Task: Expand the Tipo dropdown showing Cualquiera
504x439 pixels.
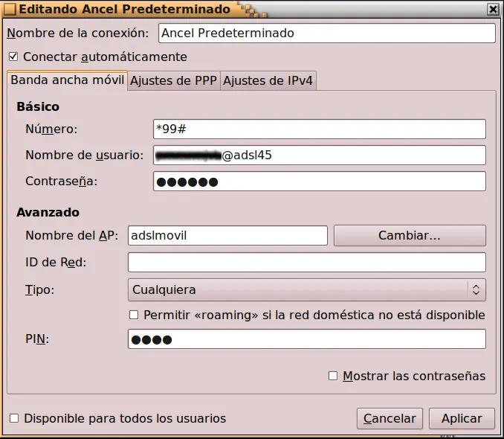Action: pyautogui.click(x=306, y=289)
